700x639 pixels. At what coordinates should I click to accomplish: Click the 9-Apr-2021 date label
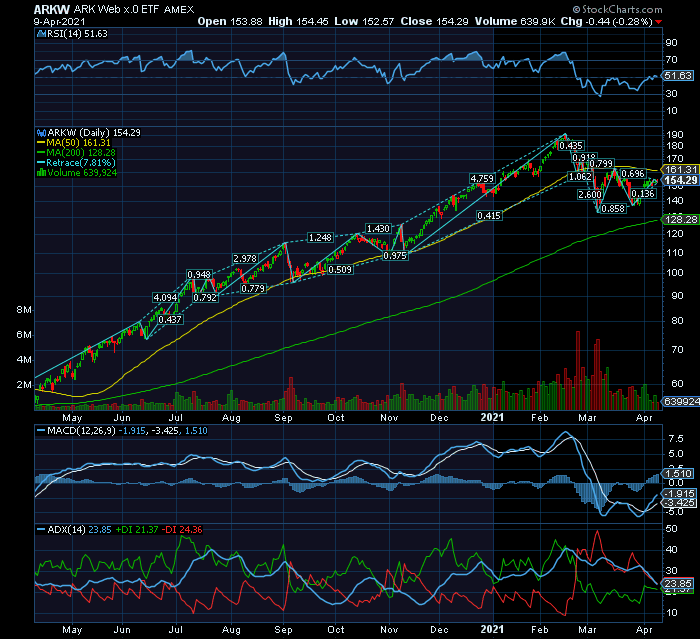tap(59, 21)
